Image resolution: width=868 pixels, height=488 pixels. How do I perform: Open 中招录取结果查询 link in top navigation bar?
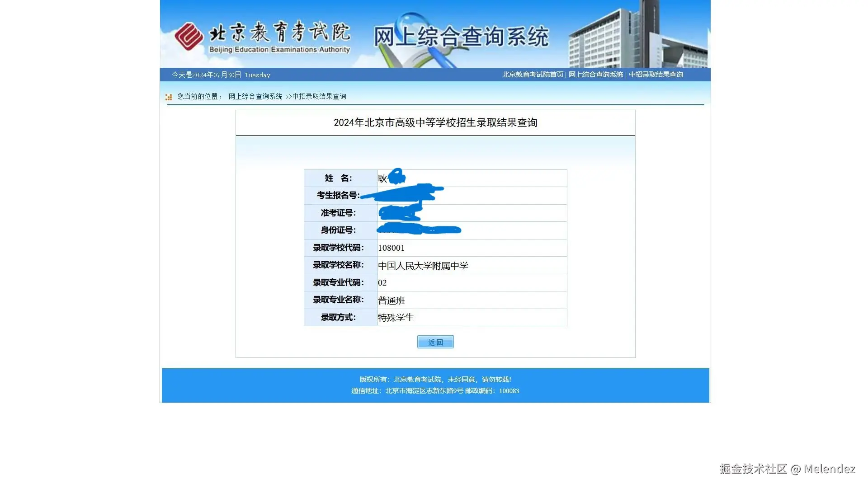click(x=656, y=75)
